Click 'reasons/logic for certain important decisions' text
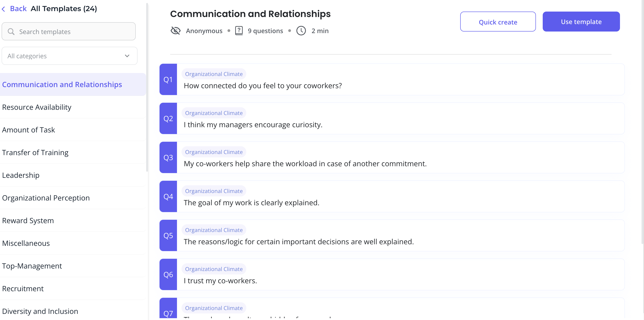Image resolution: width=644 pixels, height=320 pixels. point(299,242)
